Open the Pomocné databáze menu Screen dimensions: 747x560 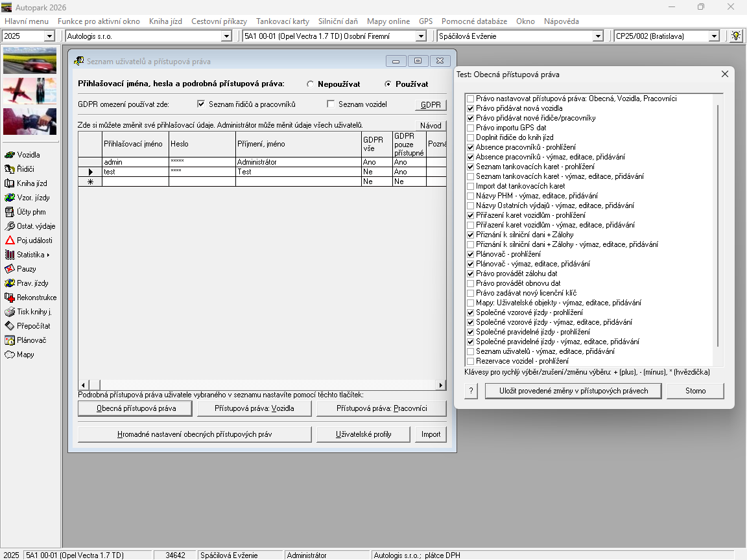tap(474, 21)
